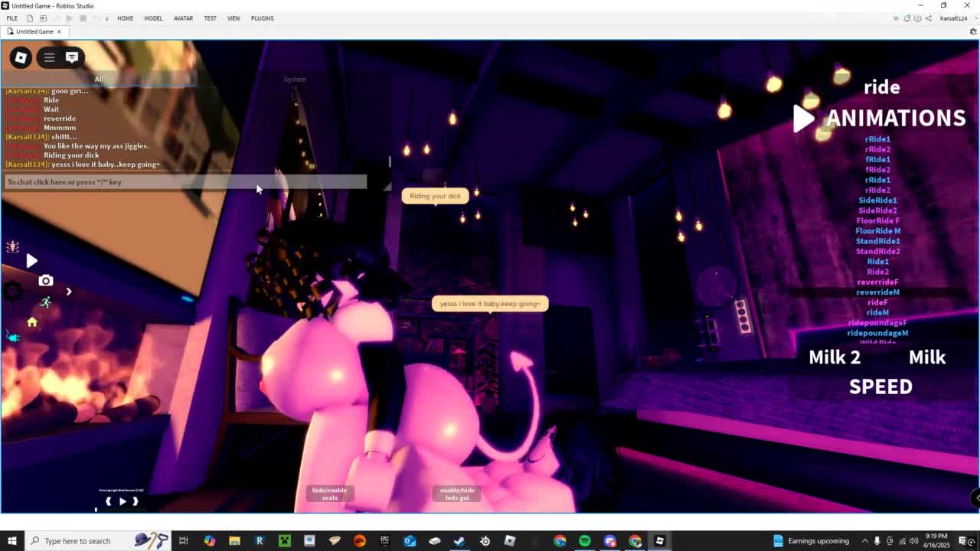980x551 pixels.
Task: Click the orange home icon
Action: 32,322
